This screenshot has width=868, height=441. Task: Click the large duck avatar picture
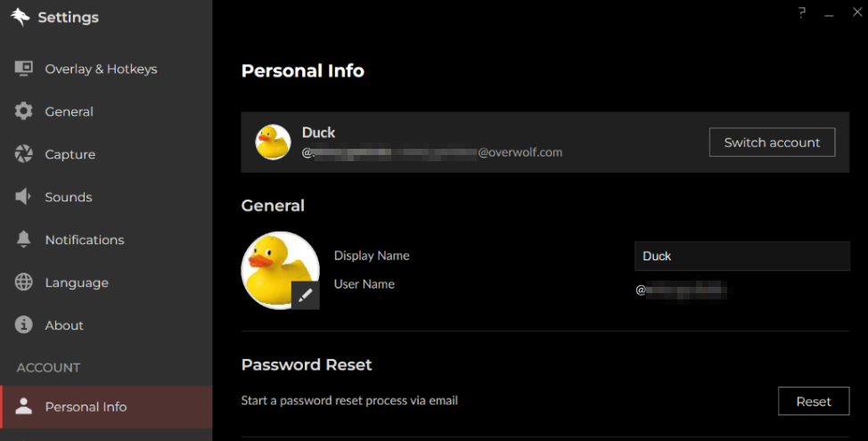(x=280, y=270)
